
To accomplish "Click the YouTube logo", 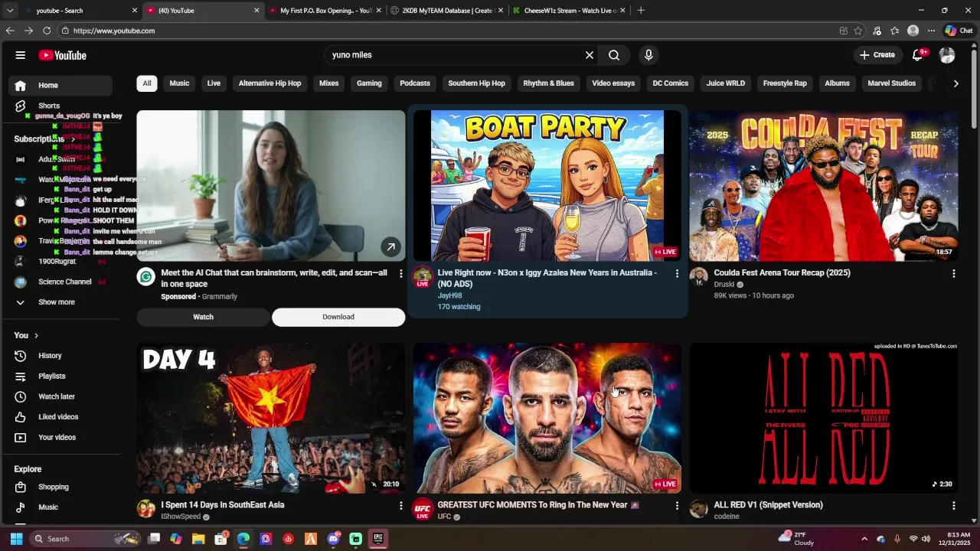I will (x=63, y=55).
